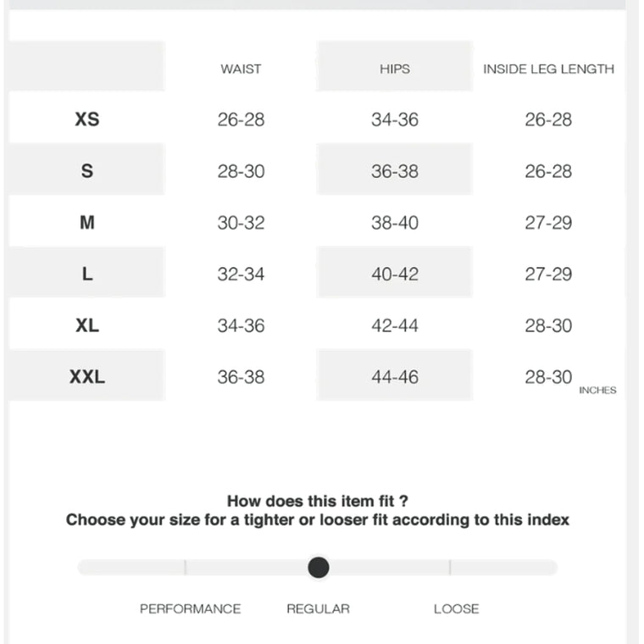Click the XL size row label
This screenshot has height=644, width=644.
pyautogui.click(x=87, y=325)
